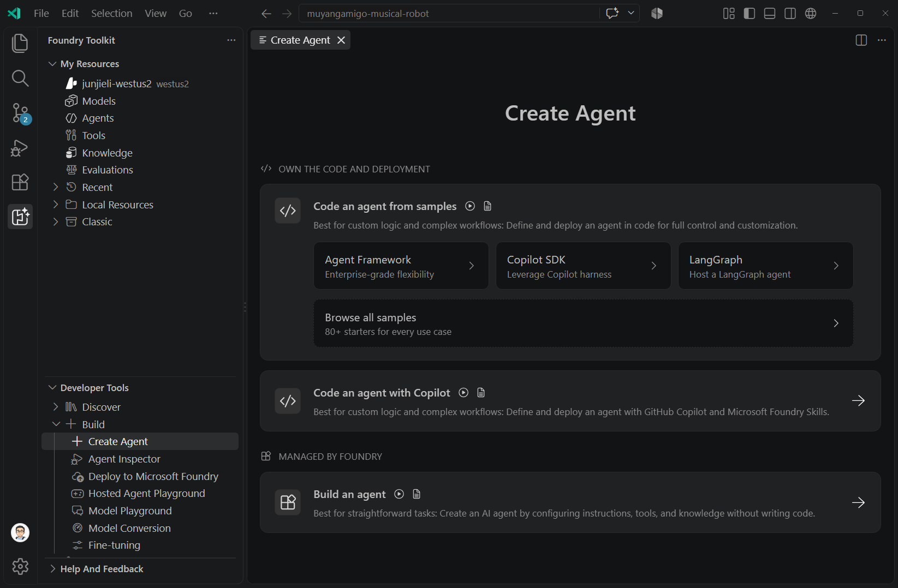This screenshot has width=898, height=588.
Task: Open the Search view in activity bar
Action: tap(20, 78)
